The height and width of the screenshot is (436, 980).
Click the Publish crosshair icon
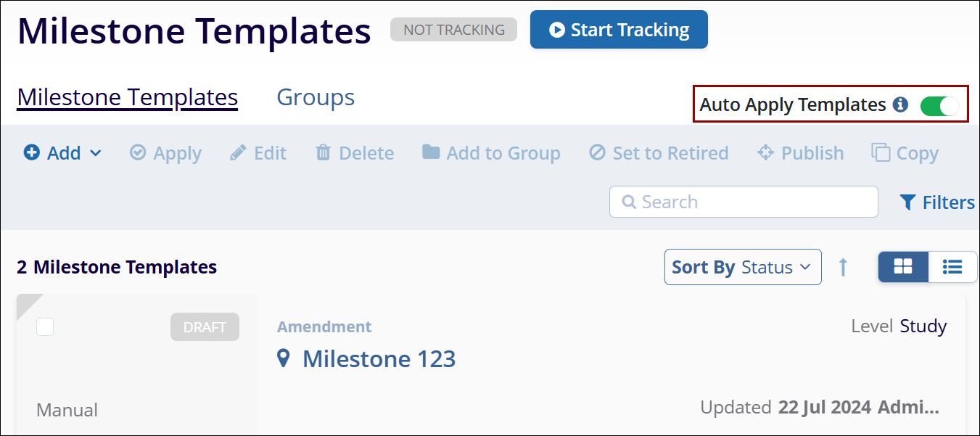point(765,153)
